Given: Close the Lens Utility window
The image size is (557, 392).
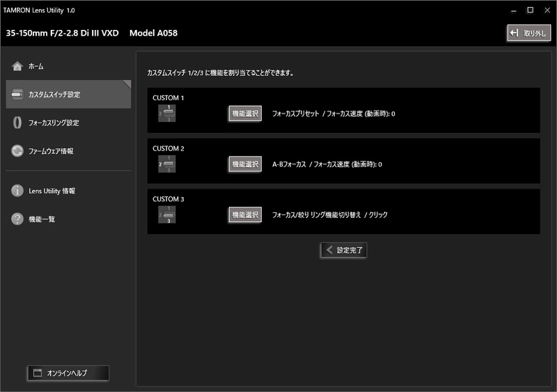Looking at the screenshot, I should (547, 10).
